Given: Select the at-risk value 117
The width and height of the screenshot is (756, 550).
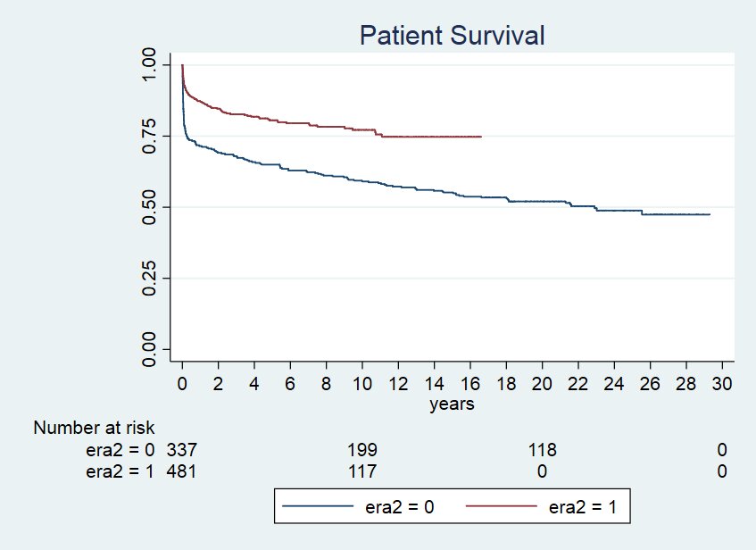Looking at the screenshot, I should pos(361,471).
